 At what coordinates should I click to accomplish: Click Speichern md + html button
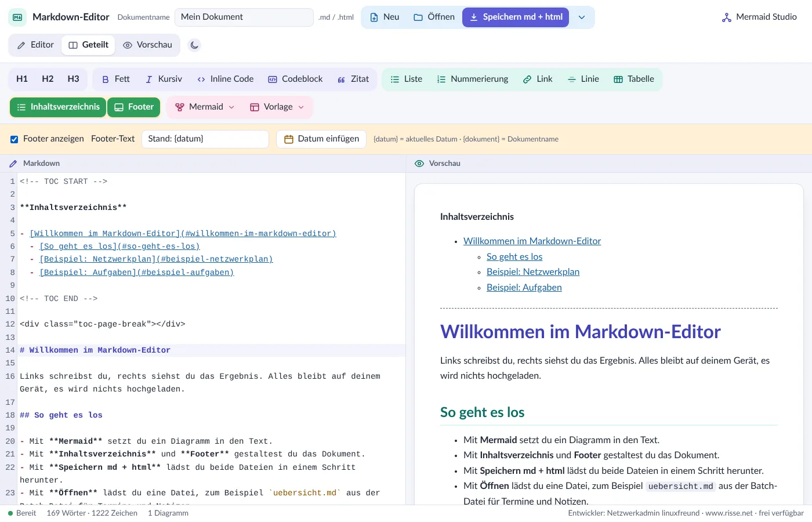tap(516, 17)
